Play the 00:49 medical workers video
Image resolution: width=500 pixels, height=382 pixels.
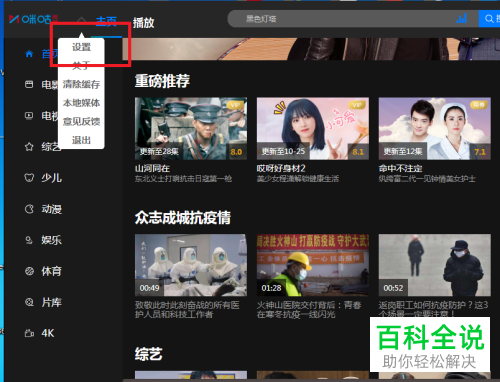pyautogui.click(x=191, y=265)
